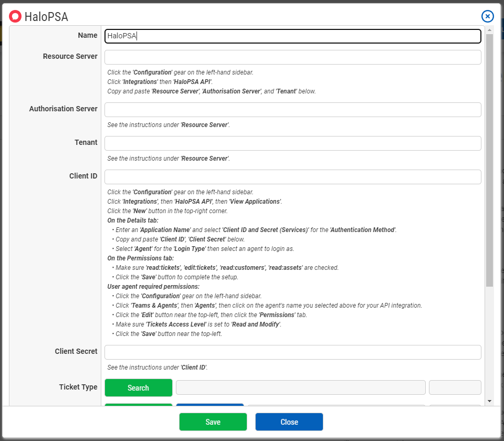Save the HaloPSA integration settings

(x=213, y=422)
